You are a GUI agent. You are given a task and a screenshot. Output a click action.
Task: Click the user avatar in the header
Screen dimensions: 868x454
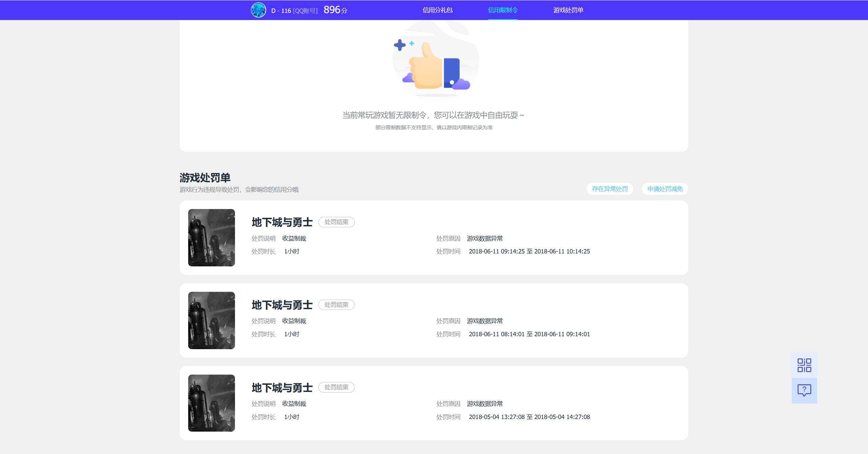[258, 10]
